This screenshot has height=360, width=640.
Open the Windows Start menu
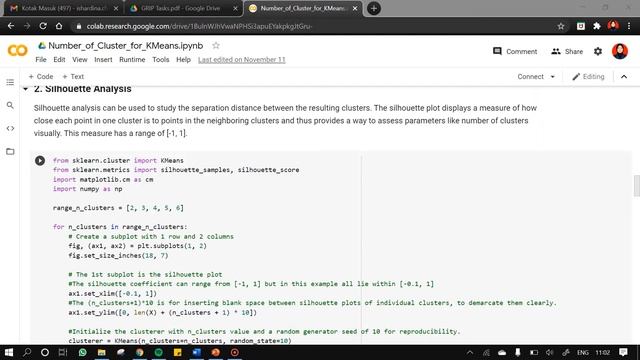(x=8, y=352)
